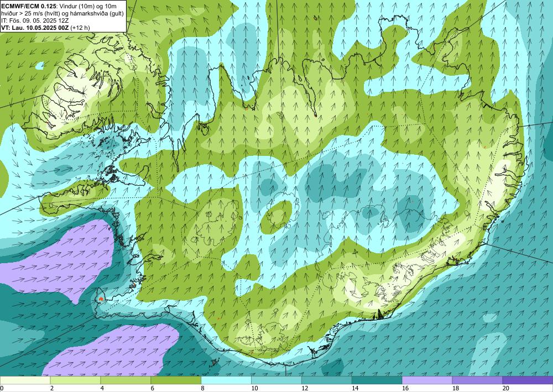Click the "IT: Fös. 09. 05. 2025 12Z" line
The image size is (553, 392).
[35, 20]
